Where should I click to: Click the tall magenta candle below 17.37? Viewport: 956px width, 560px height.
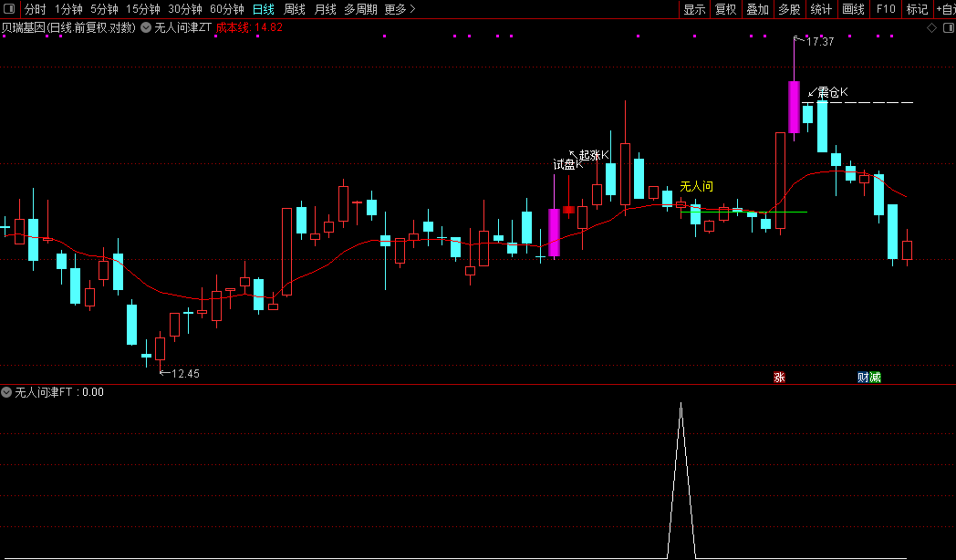[x=794, y=107]
